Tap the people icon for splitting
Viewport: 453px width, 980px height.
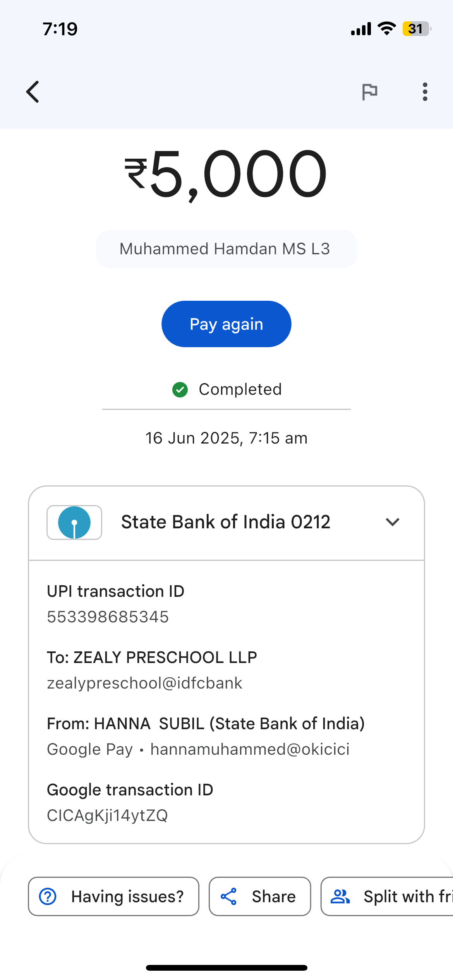[x=340, y=896]
